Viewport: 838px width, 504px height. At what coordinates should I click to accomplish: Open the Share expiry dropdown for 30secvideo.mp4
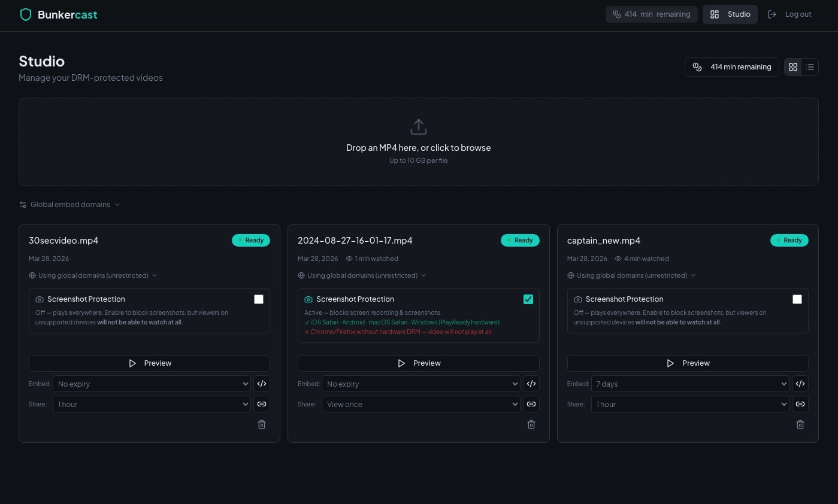[x=152, y=404]
